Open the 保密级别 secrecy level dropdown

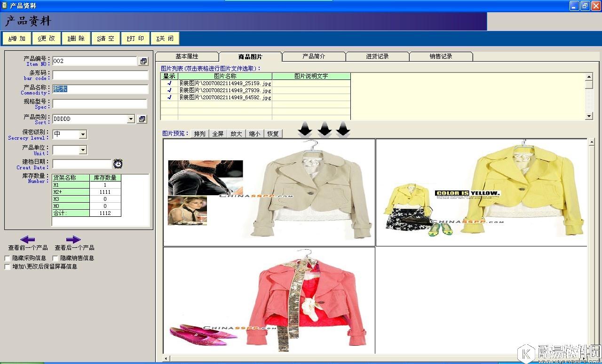point(83,135)
